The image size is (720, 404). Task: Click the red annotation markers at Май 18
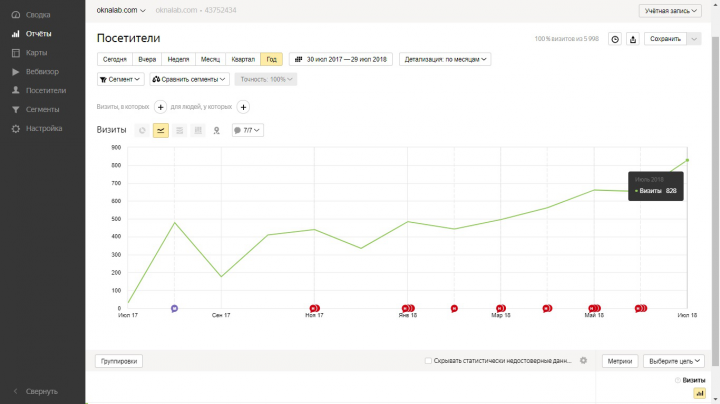[x=595, y=309]
